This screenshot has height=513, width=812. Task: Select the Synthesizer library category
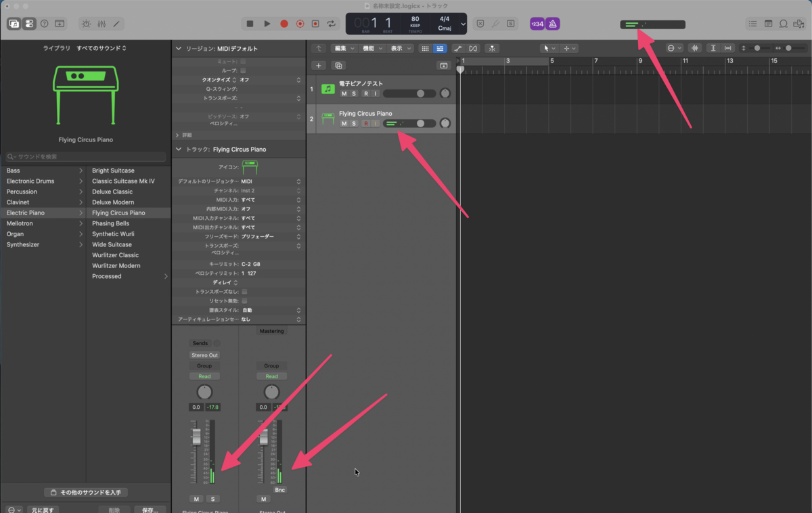click(45, 244)
